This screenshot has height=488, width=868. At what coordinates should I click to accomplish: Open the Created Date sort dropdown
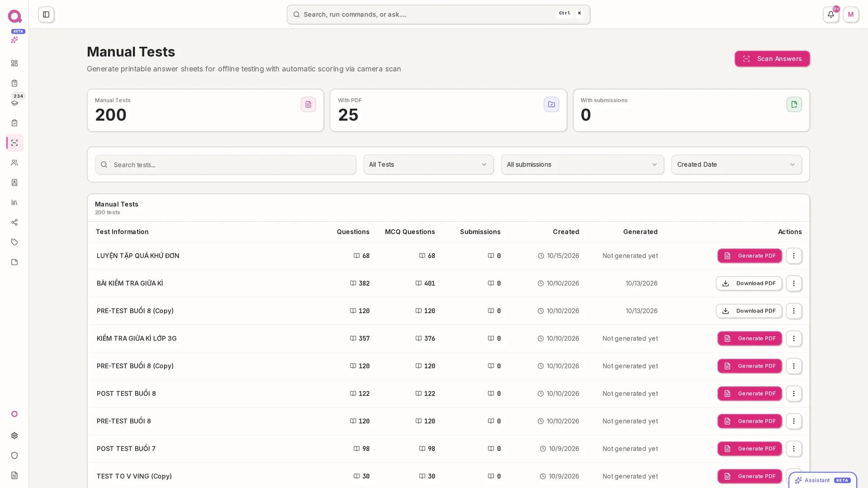tap(736, 164)
